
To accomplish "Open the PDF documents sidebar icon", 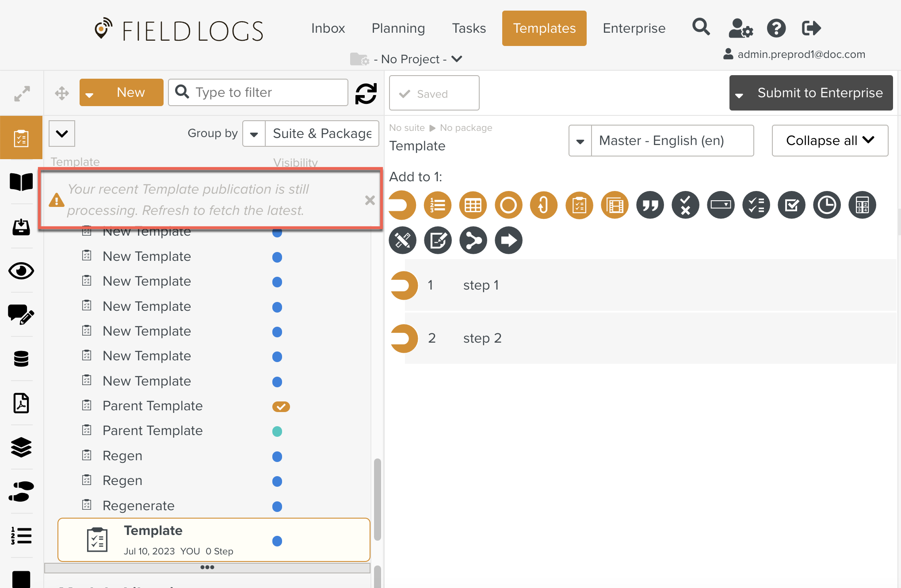I will [x=21, y=403].
